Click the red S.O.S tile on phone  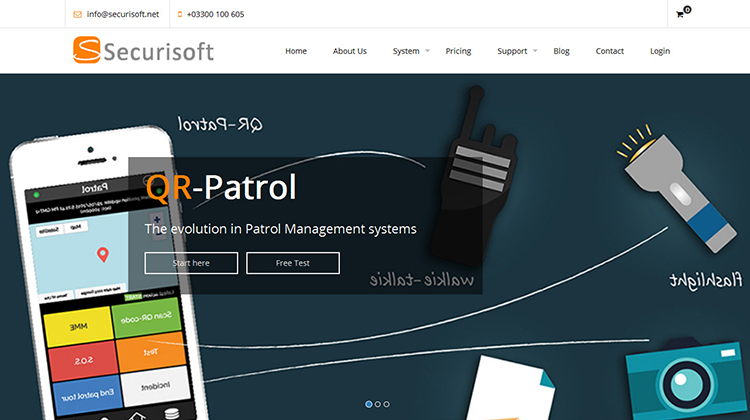83,360
